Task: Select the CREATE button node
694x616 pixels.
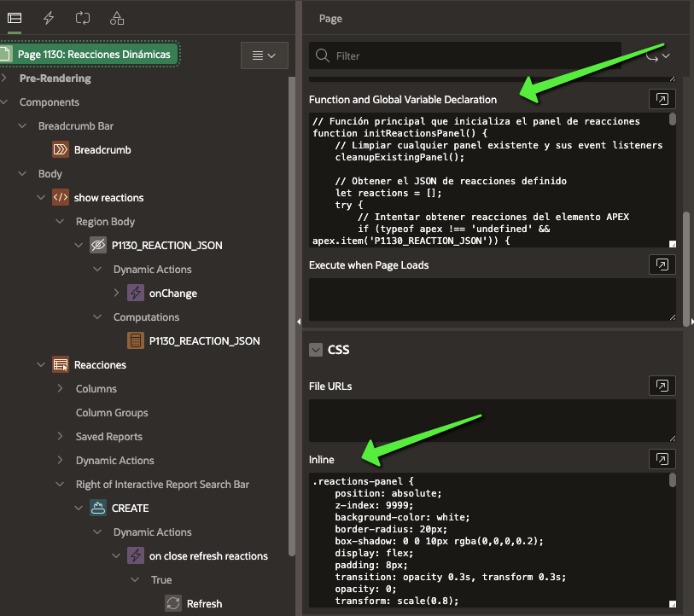Action: (x=129, y=508)
